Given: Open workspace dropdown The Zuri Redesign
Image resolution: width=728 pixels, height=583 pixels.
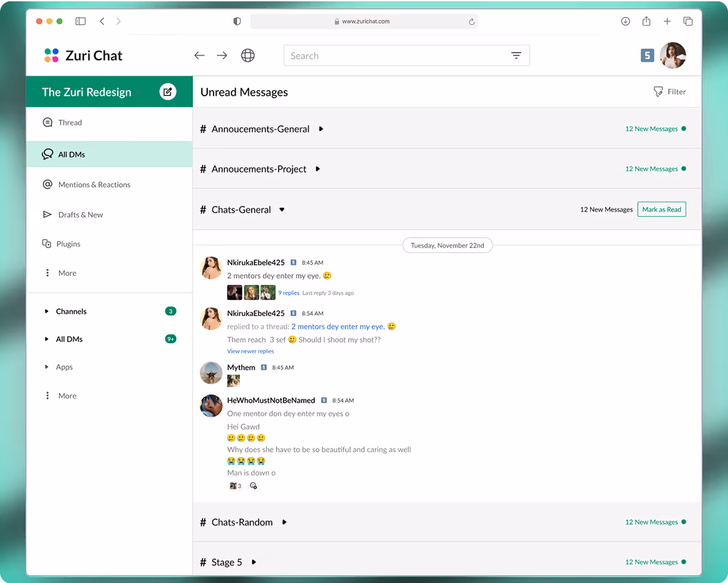Looking at the screenshot, I should pos(91,92).
